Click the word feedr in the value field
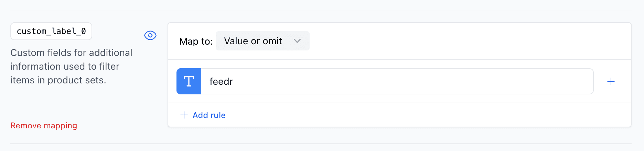644x151 pixels. tap(221, 81)
